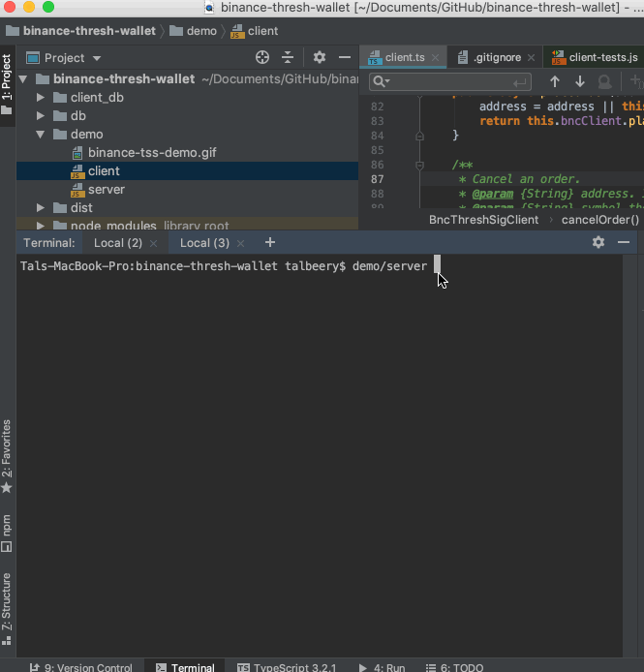This screenshot has height=672, width=644.
Task: Click the select all occurrences icon
Action: coord(604,81)
